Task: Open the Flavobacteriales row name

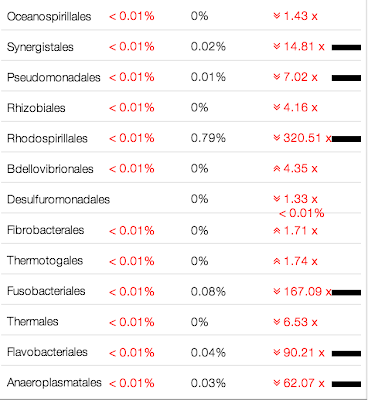Action: (47, 352)
